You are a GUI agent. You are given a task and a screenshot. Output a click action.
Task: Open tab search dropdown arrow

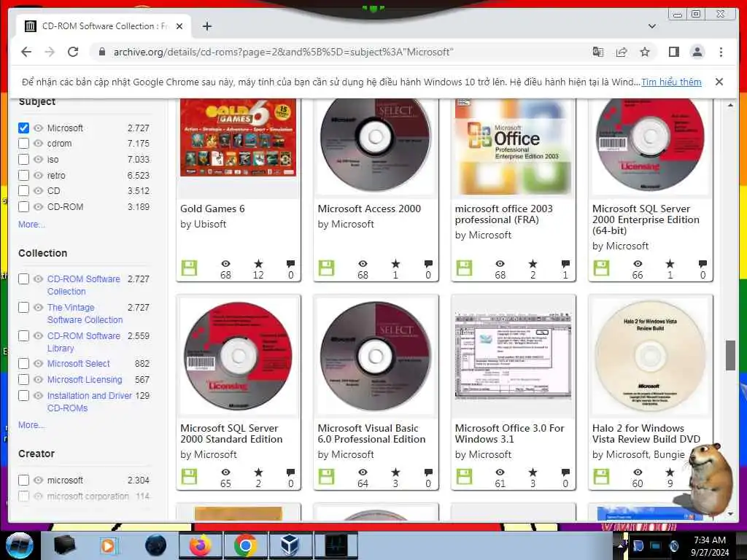click(x=651, y=26)
